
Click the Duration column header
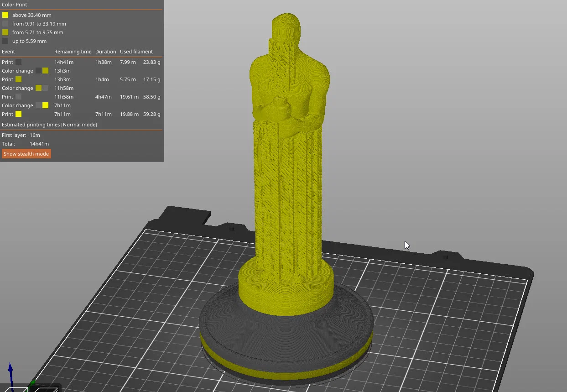tap(105, 52)
